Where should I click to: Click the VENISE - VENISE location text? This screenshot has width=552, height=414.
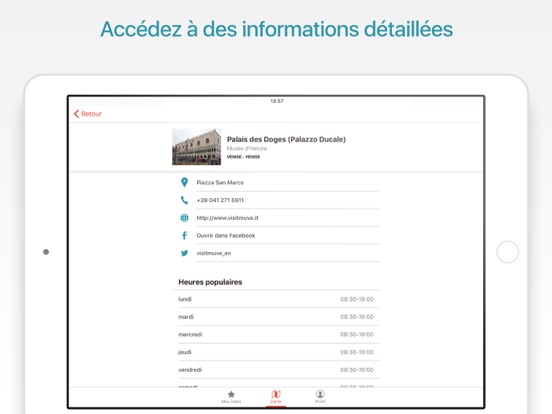pyautogui.click(x=243, y=157)
